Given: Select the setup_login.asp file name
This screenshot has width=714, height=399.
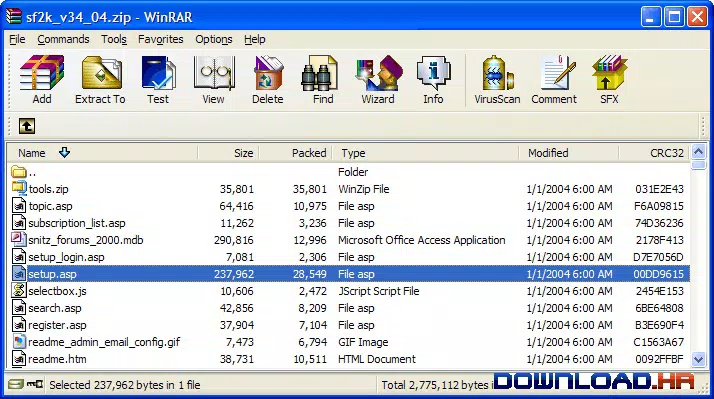Looking at the screenshot, I should coord(66,257).
